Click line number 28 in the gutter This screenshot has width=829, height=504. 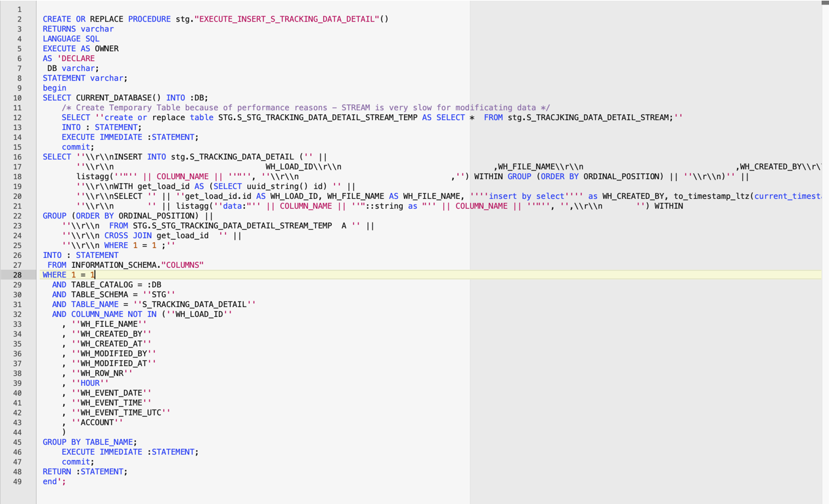click(18, 275)
